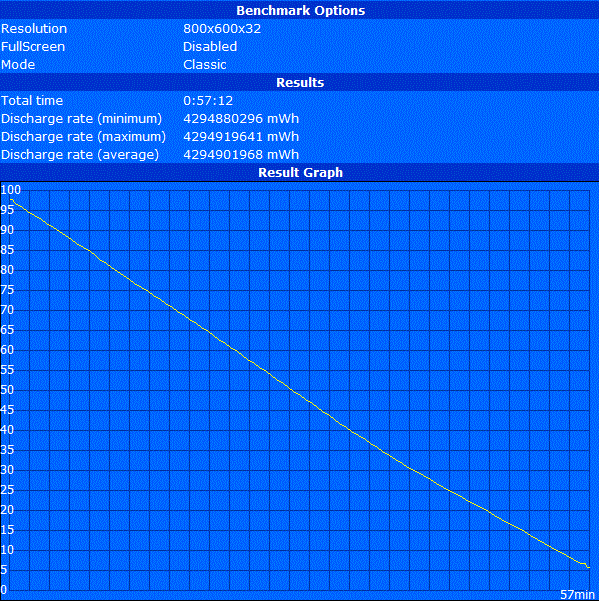Select Discharge rate (average) label
Screen dimensions: 599x601
[80, 155]
